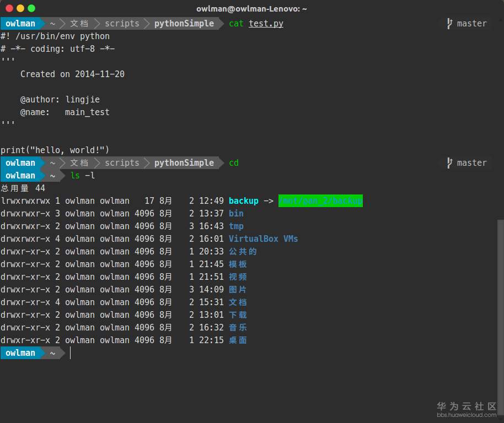Click the master branch label on the cd line
Viewport: 504px width, 423px height.
pyautogui.click(x=472, y=162)
